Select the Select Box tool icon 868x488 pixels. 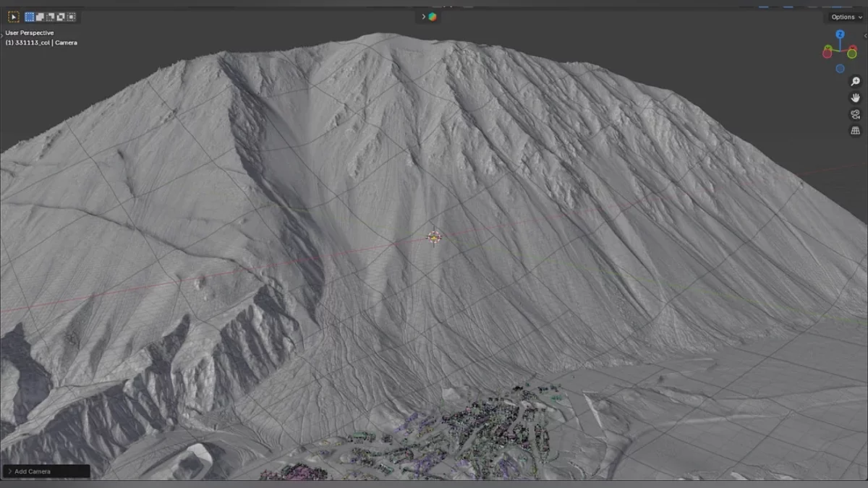(x=13, y=17)
